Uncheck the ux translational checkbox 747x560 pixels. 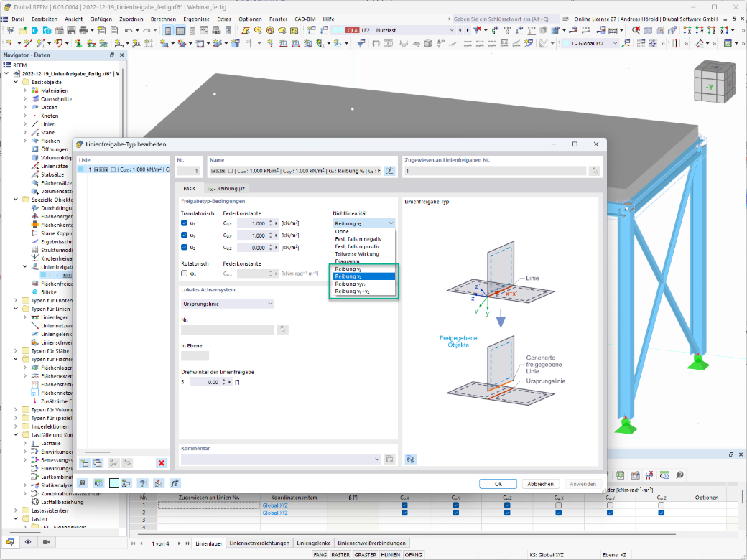tap(185, 223)
